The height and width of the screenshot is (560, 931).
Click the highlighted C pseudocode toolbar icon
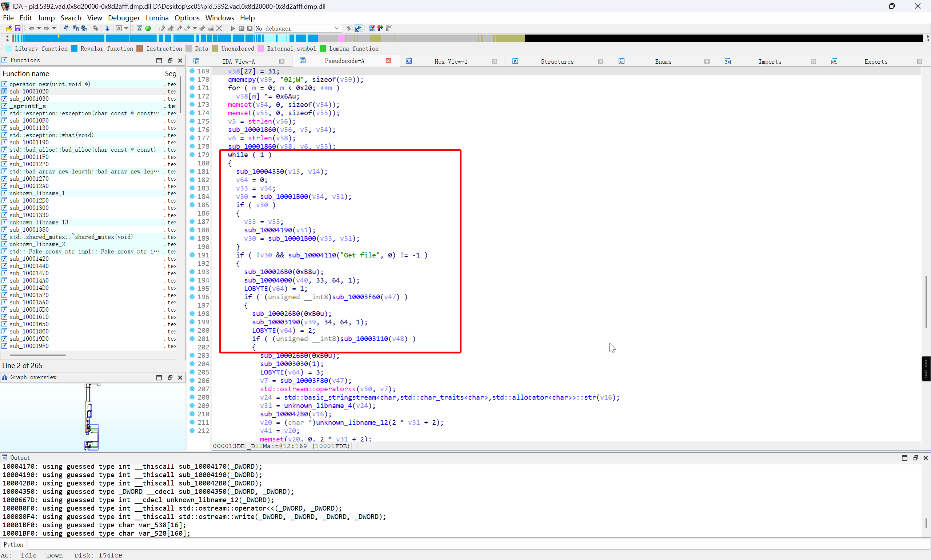click(358, 28)
